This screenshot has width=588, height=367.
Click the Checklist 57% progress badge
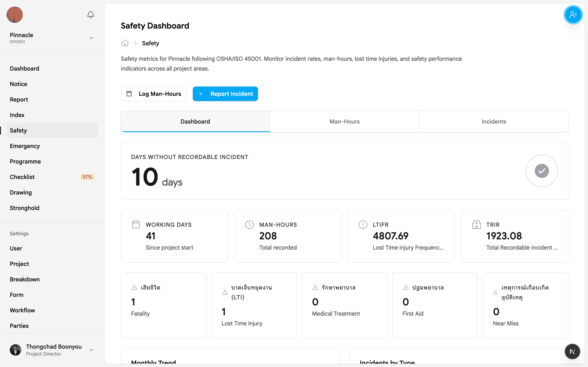pyautogui.click(x=87, y=177)
